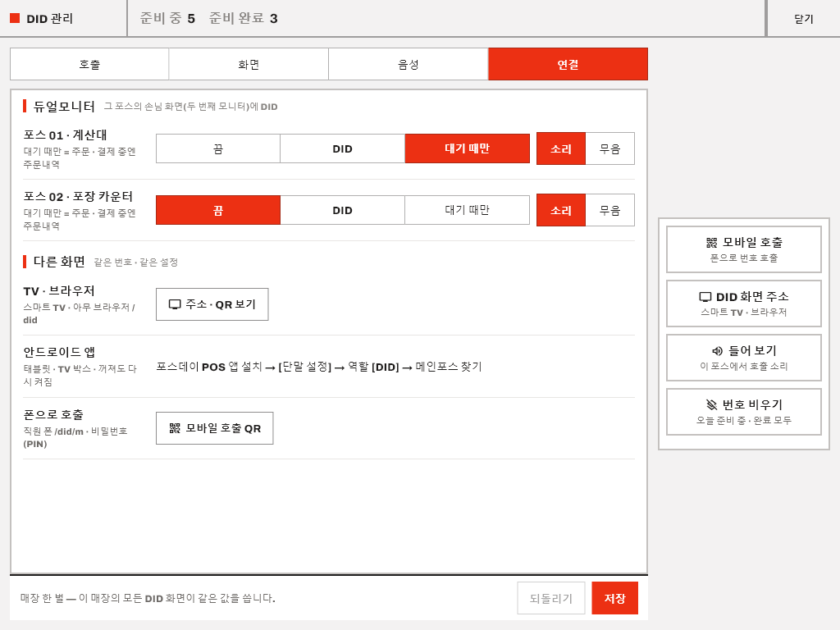Play call sound via 들어 보기 card
Screen dimensions: 840x630
pos(743,358)
